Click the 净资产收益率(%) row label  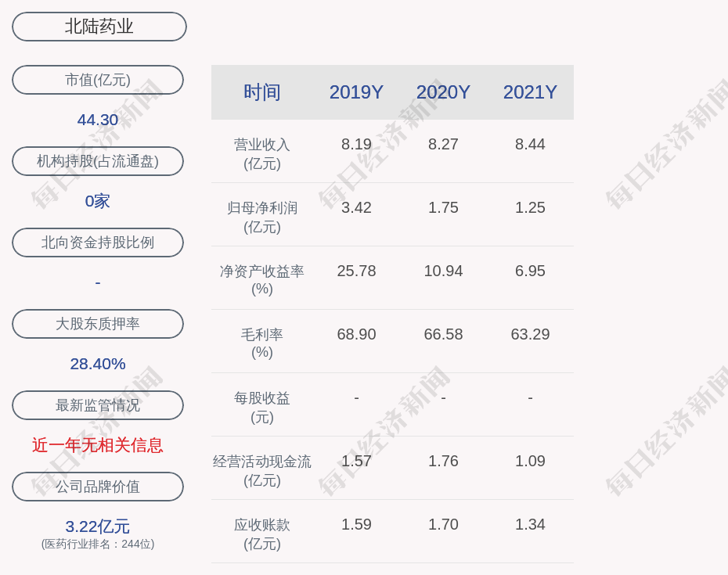click(262, 280)
